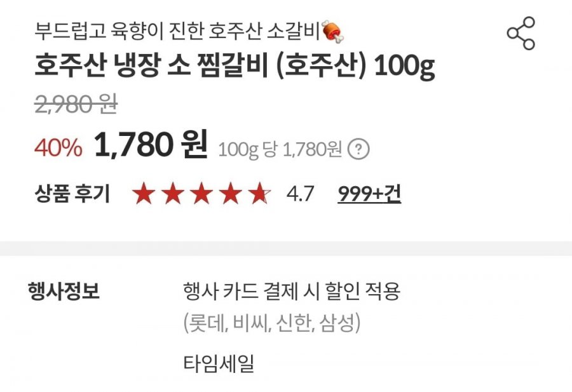Click the discounted price 1,780 원

tap(151, 145)
